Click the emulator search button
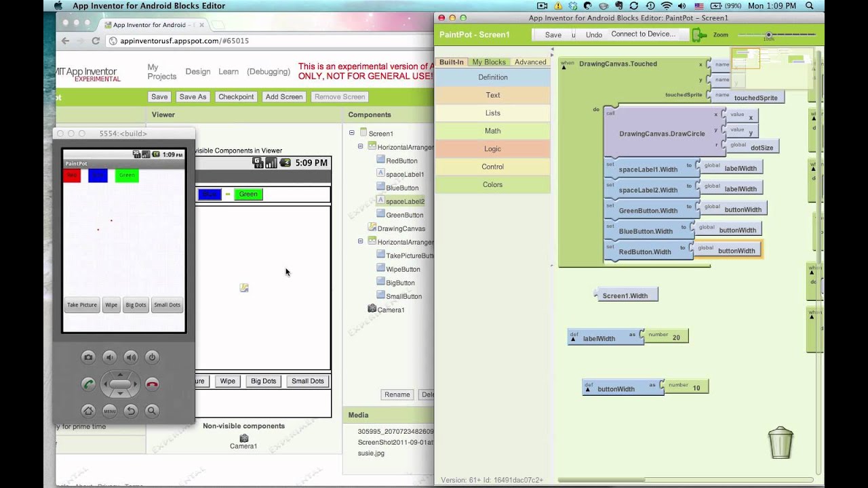This screenshot has height=488, width=868. click(152, 410)
